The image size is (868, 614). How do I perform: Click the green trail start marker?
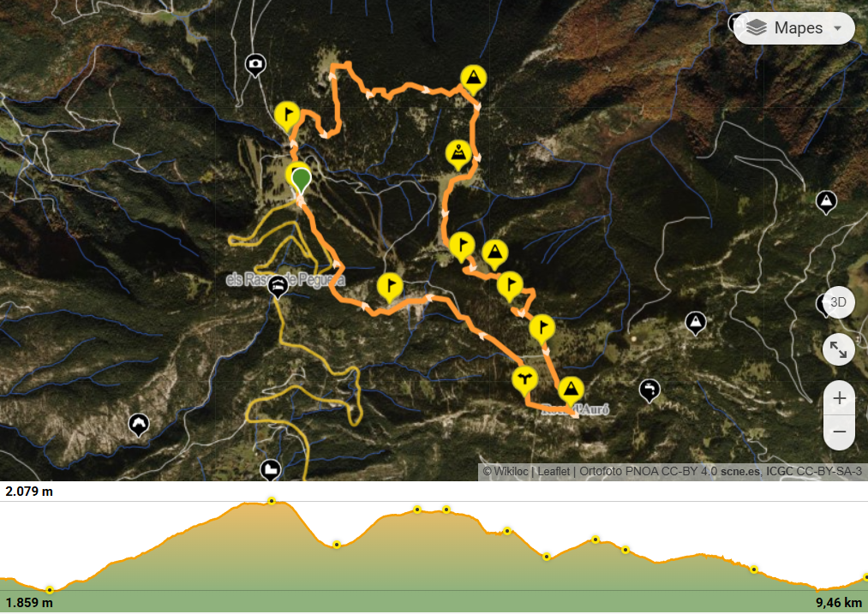[301, 181]
